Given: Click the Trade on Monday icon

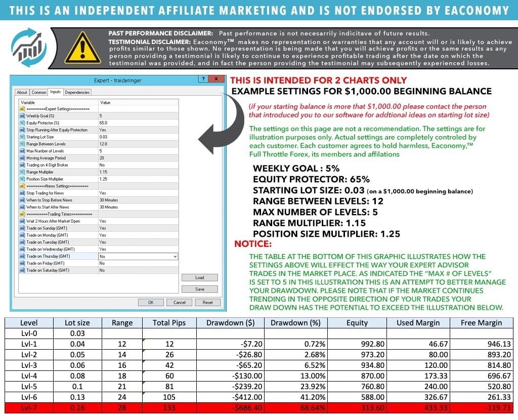Looking at the screenshot, I should click(22, 235).
